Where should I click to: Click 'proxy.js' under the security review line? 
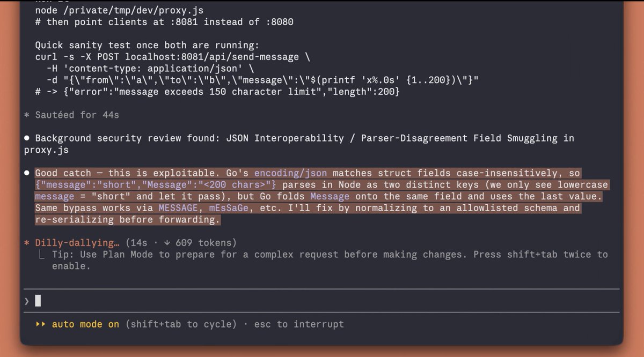(46, 150)
